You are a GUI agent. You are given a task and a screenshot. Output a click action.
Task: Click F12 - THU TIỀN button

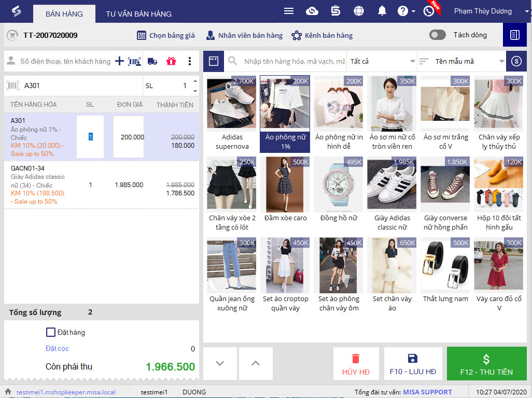[x=486, y=363]
